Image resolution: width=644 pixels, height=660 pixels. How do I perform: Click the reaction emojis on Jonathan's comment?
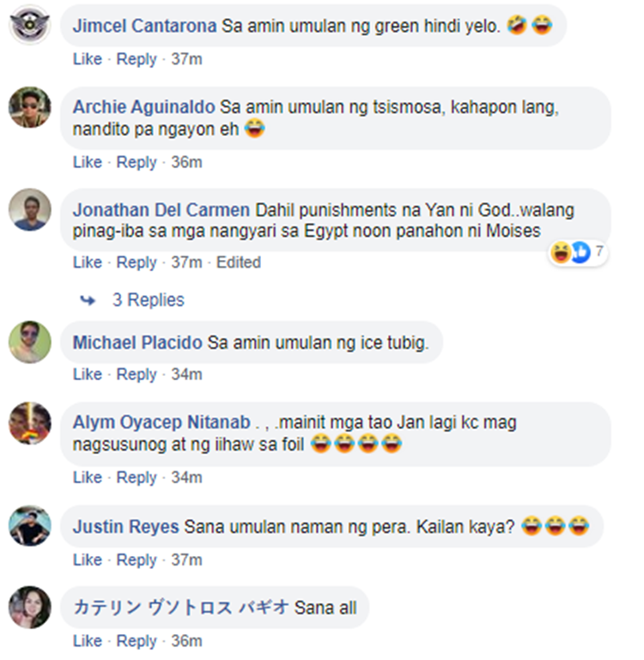coord(571,252)
